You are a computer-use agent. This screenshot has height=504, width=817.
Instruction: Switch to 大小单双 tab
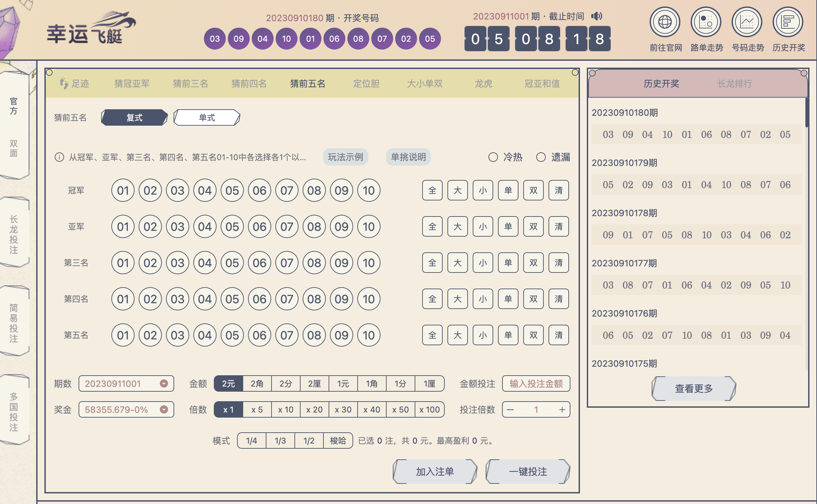click(425, 84)
